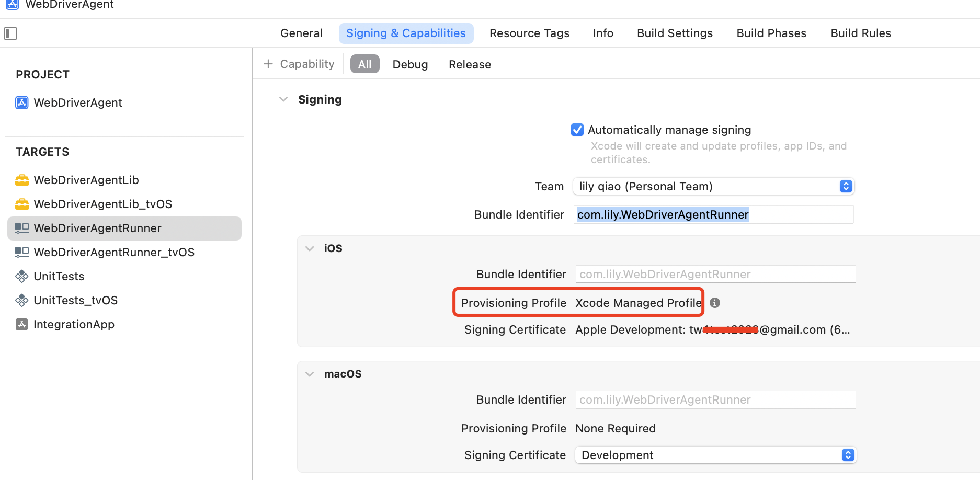Viewport: 980px width, 480px height.
Task: Open the Build Rules tab
Action: tap(861, 33)
